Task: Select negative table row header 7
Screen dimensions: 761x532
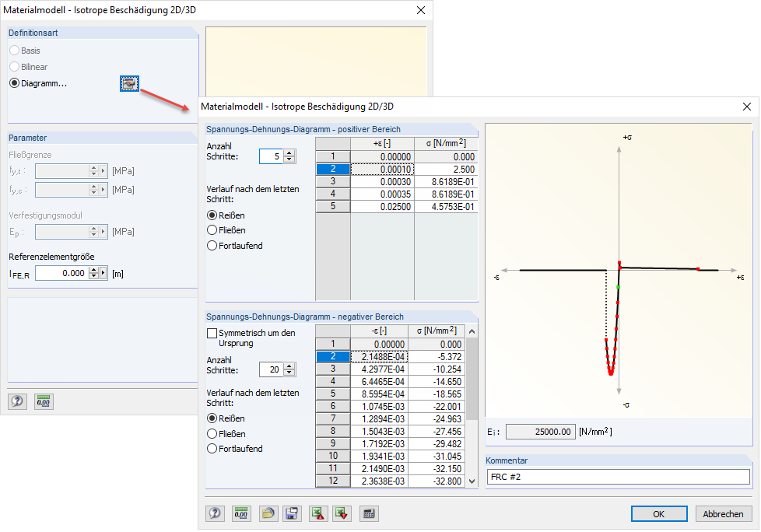Action: (333, 419)
